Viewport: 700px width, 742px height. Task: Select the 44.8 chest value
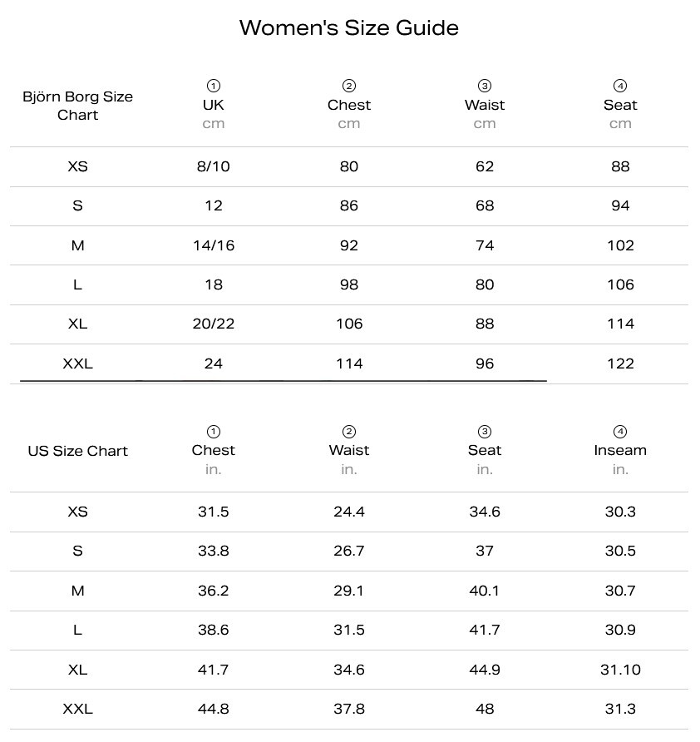coord(214,709)
